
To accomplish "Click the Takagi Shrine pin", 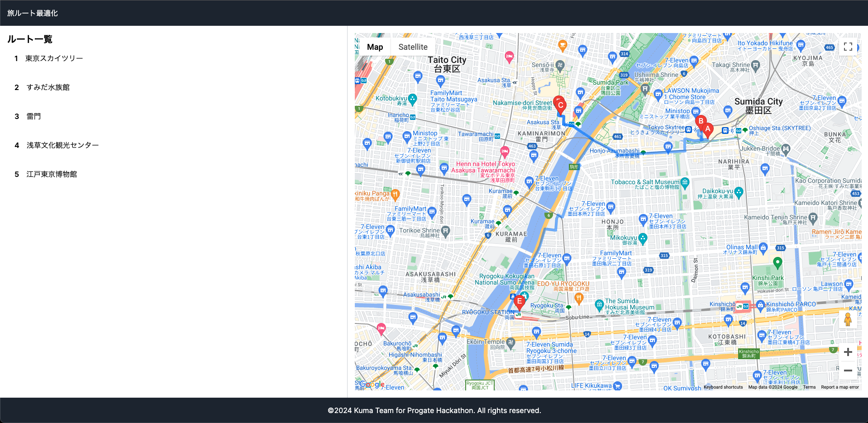I will pyautogui.click(x=756, y=65).
